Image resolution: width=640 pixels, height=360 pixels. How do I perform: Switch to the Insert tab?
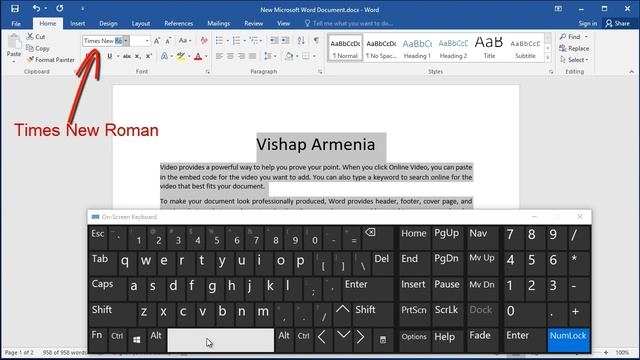tap(78, 23)
